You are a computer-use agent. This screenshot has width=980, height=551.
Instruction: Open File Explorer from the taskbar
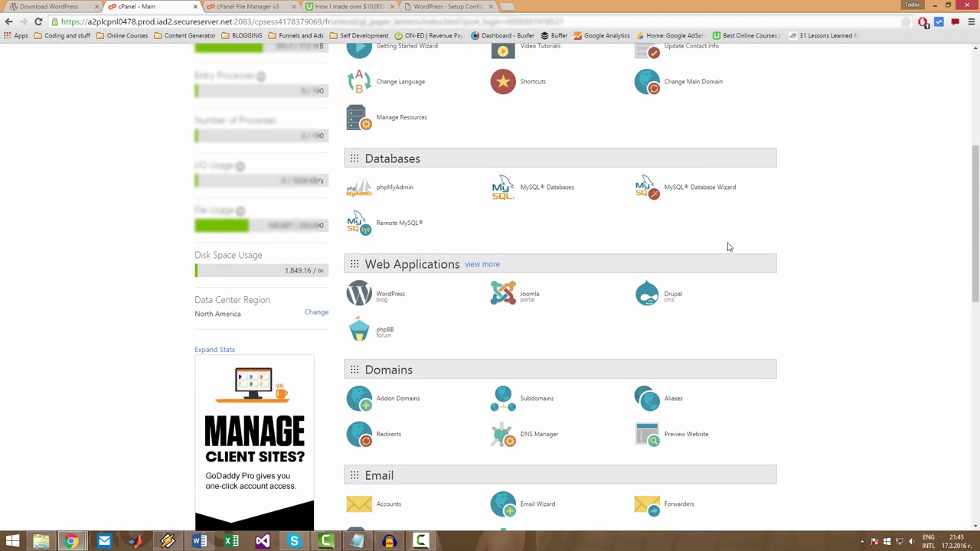[41, 541]
